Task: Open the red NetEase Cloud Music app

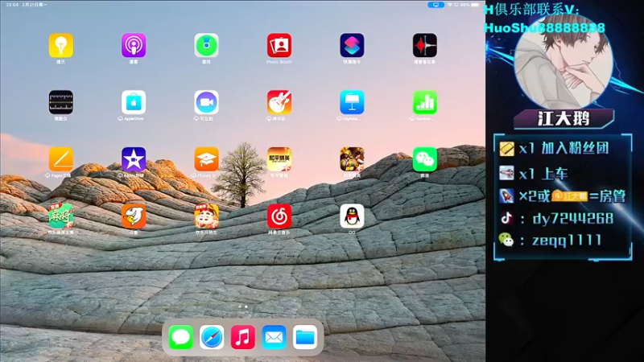Action: pos(279,216)
